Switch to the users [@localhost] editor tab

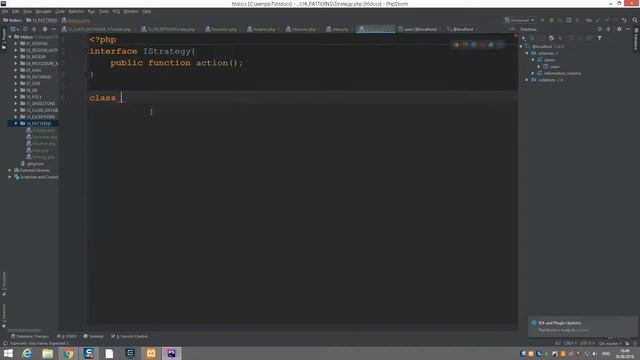coord(420,29)
